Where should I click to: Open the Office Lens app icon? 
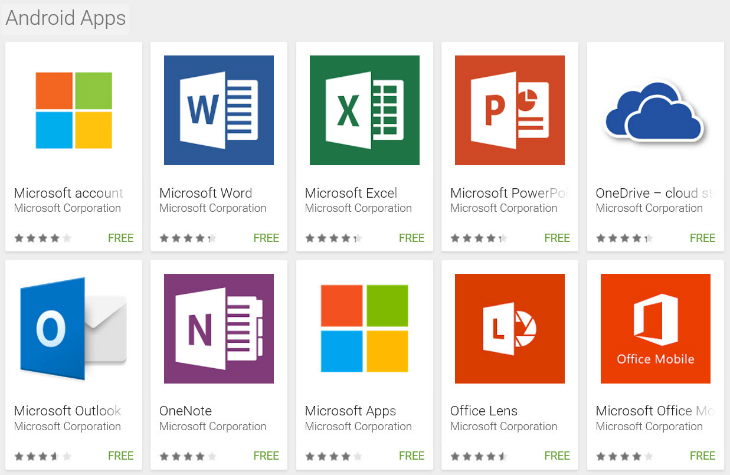510,329
